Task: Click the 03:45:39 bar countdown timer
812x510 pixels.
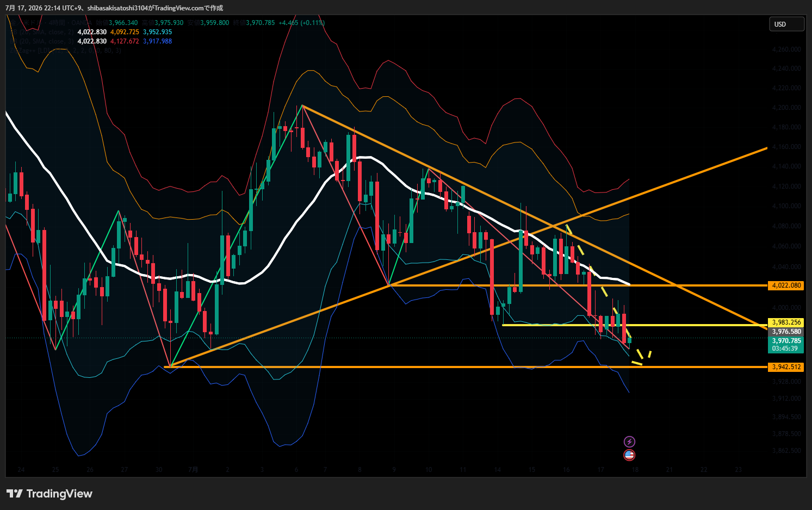Action: coord(786,349)
